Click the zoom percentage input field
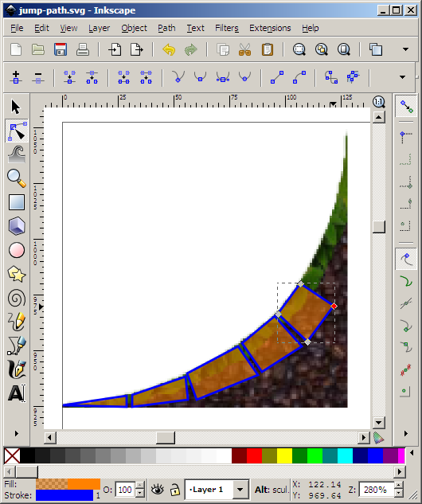The height and width of the screenshot is (504, 422). [x=376, y=490]
